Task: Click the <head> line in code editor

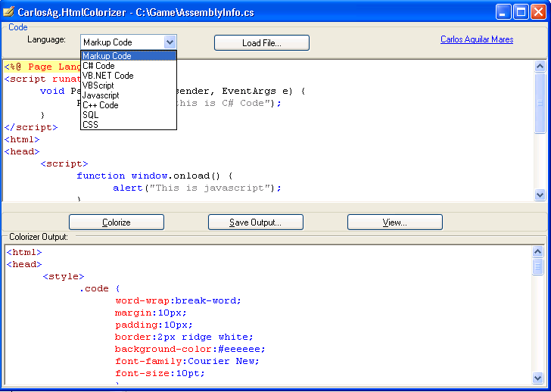Action: (22, 151)
